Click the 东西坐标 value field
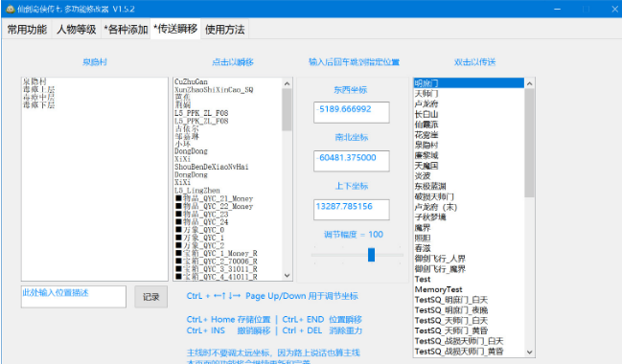The image size is (622, 364). point(352,112)
